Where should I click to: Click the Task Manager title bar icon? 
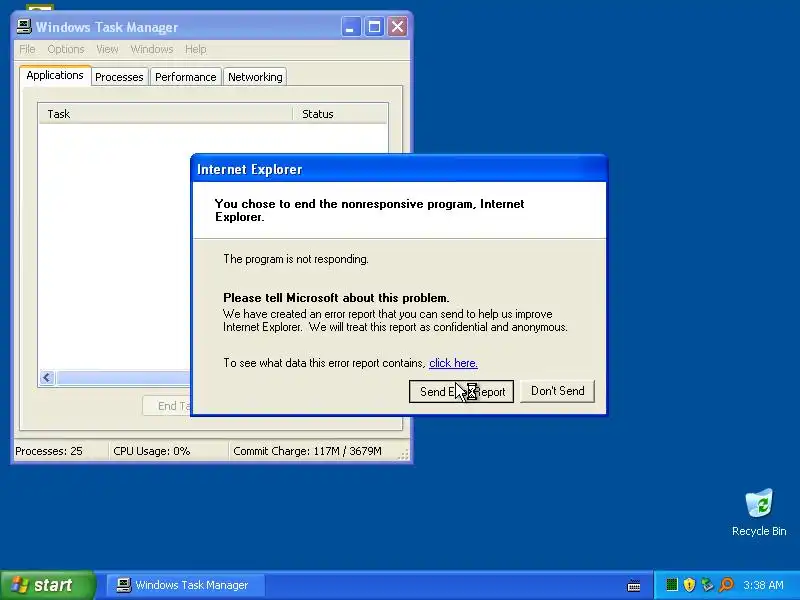click(24, 26)
